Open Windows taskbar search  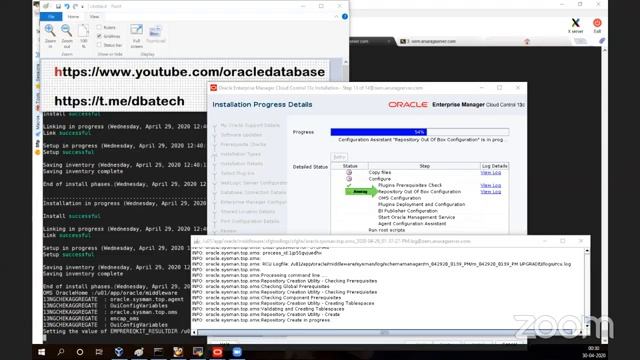[x=60, y=352]
